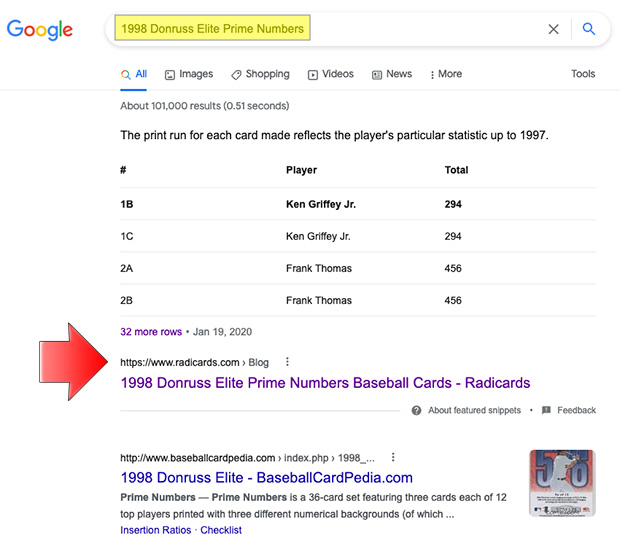Open the Checklist sitelink
Screen dimensions: 620x546
(221, 530)
